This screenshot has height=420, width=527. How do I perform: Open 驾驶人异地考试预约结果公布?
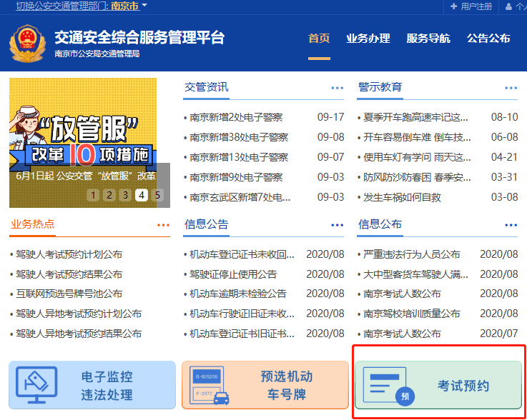coord(79,334)
